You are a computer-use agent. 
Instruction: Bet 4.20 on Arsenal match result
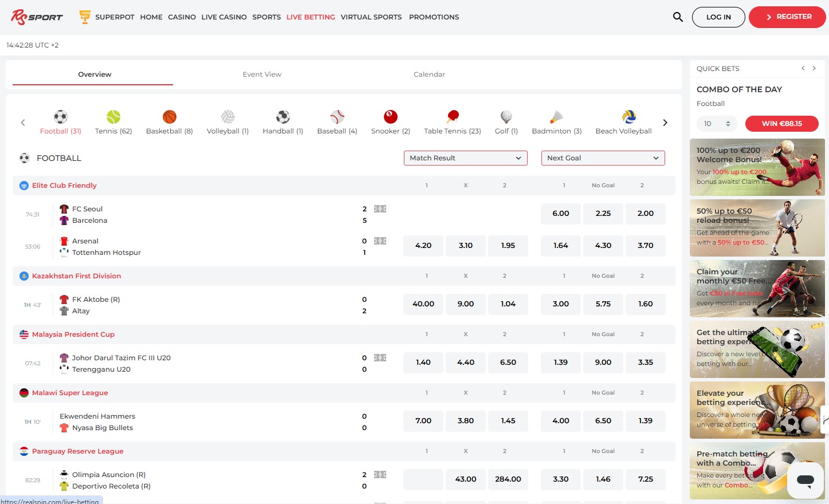[x=423, y=246]
